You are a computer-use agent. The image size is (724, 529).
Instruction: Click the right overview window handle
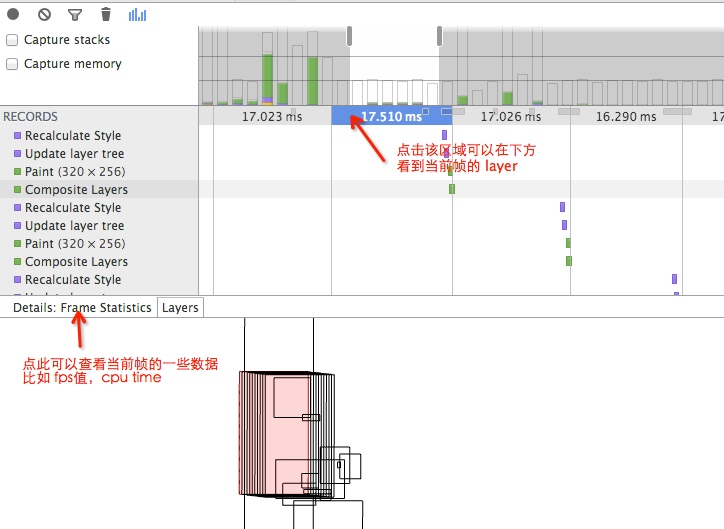pos(440,36)
